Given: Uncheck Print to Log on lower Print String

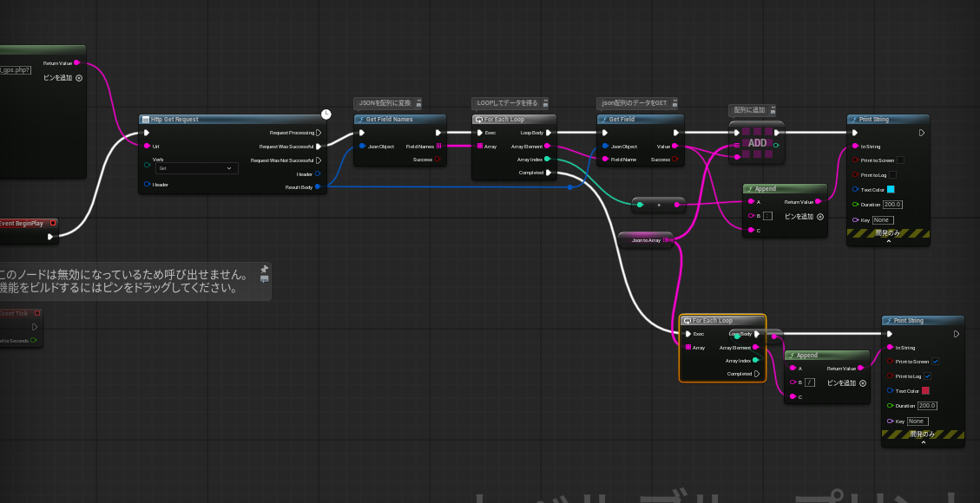Looking at the screenshot, I should 928,376.
